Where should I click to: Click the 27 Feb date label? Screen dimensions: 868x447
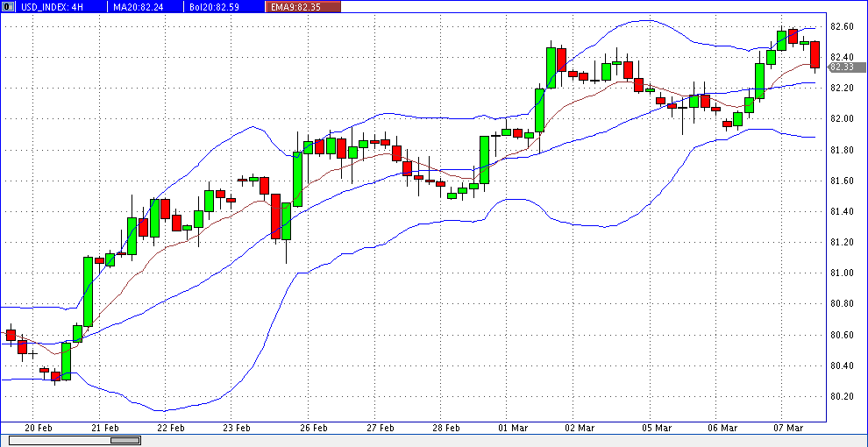[x=379, y=429]
